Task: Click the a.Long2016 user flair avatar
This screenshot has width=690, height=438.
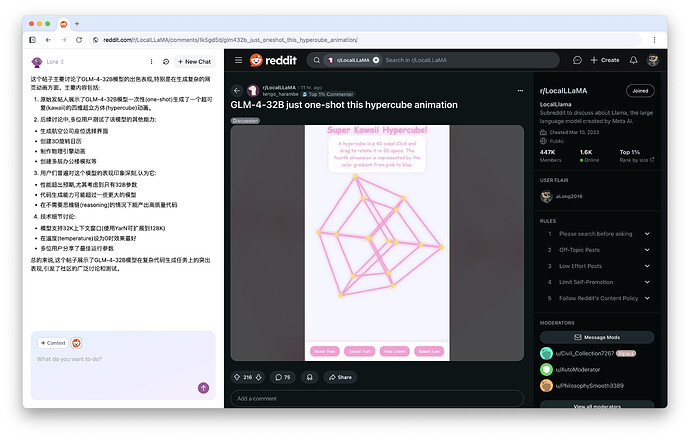Action: point(547,196)
